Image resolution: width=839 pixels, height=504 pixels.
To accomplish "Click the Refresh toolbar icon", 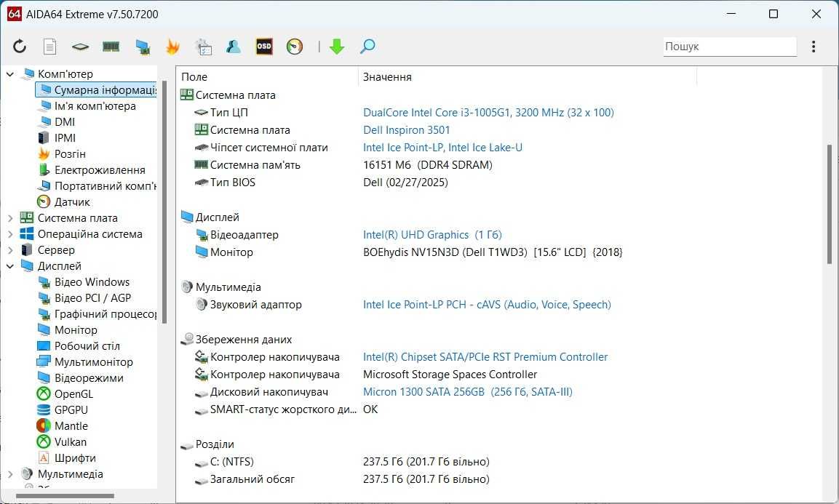I will click(x=20, y=47).
